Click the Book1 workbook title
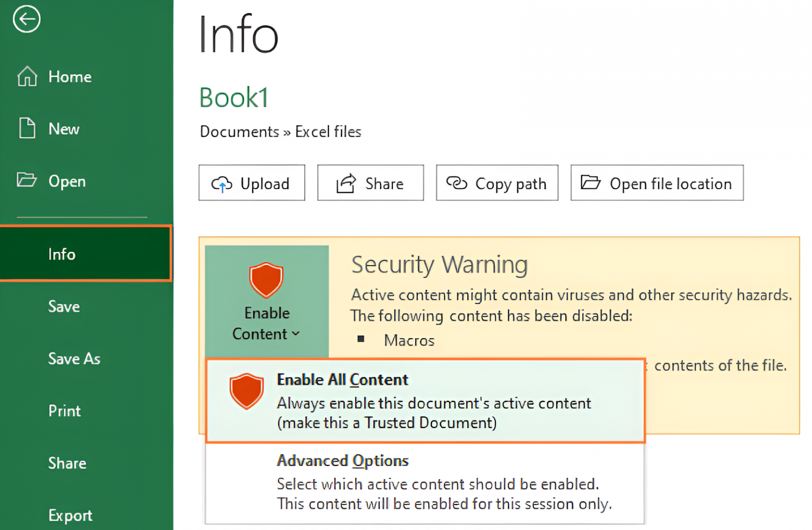 pos(234,98)
